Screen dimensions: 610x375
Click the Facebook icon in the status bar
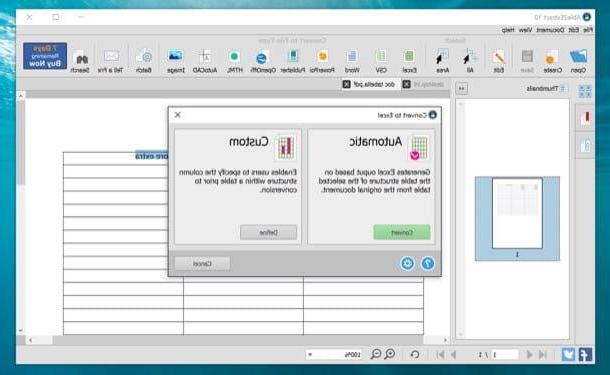point(585,354)
